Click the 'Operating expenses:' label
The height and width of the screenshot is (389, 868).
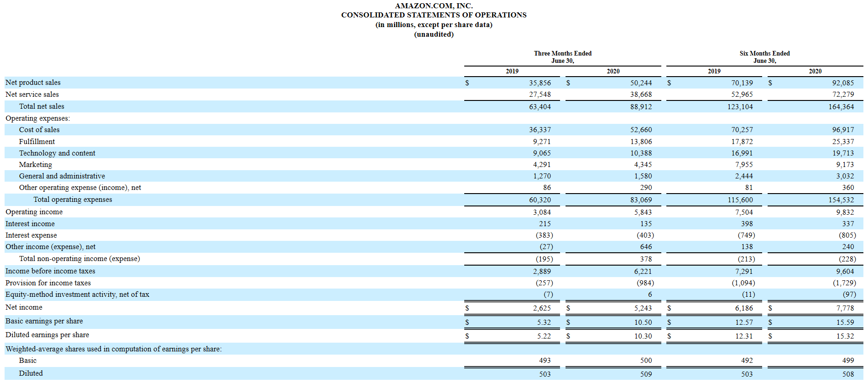coord(38,118)
